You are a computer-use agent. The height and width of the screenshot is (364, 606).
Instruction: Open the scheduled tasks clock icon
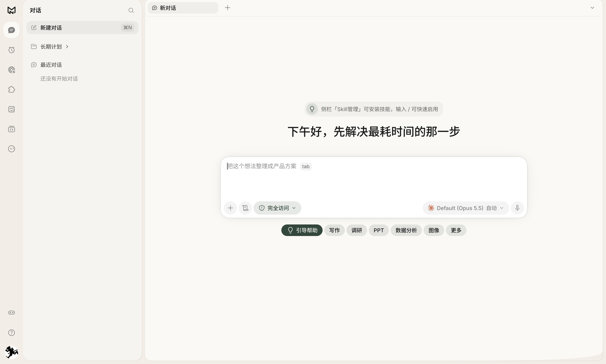click(11, 50)
